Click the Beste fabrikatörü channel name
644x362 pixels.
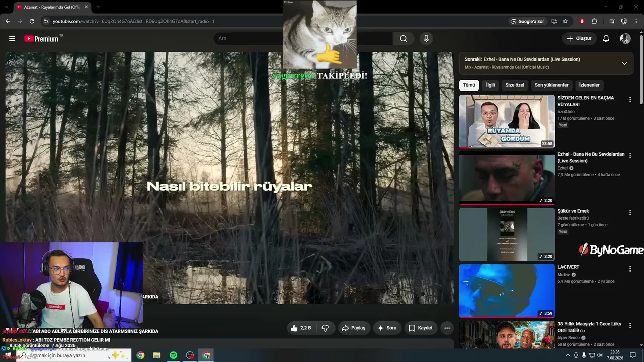[573, 218]
